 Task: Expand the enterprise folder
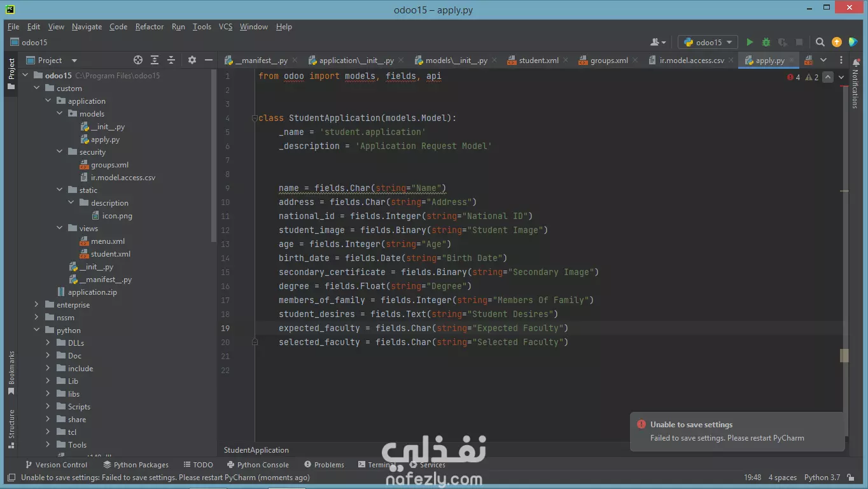[36, 304]
